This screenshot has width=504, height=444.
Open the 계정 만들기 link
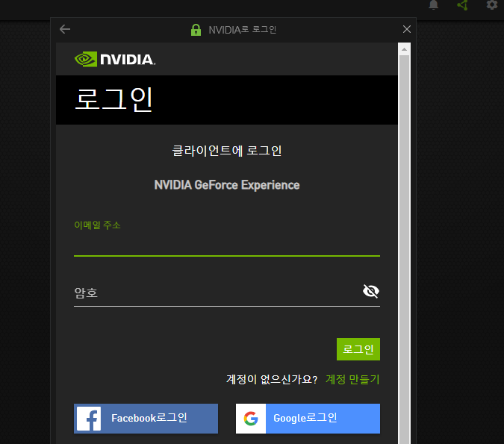(352, 379)
